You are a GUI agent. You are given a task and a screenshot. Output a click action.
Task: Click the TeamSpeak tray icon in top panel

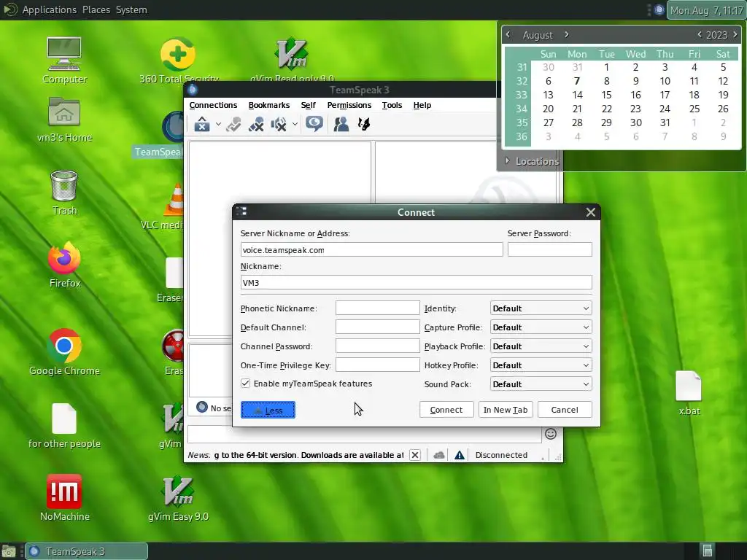tap(659, 9)
